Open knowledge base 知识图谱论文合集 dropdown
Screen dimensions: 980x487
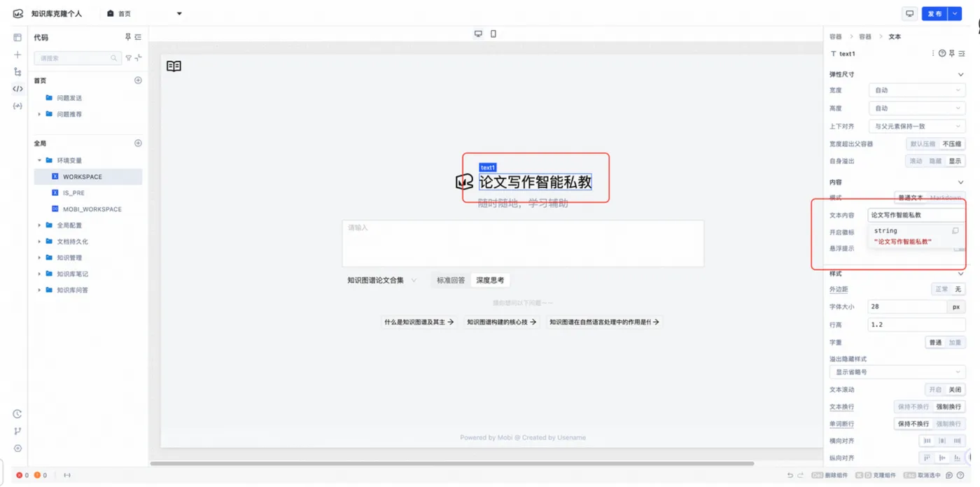(x=382, y=280)
